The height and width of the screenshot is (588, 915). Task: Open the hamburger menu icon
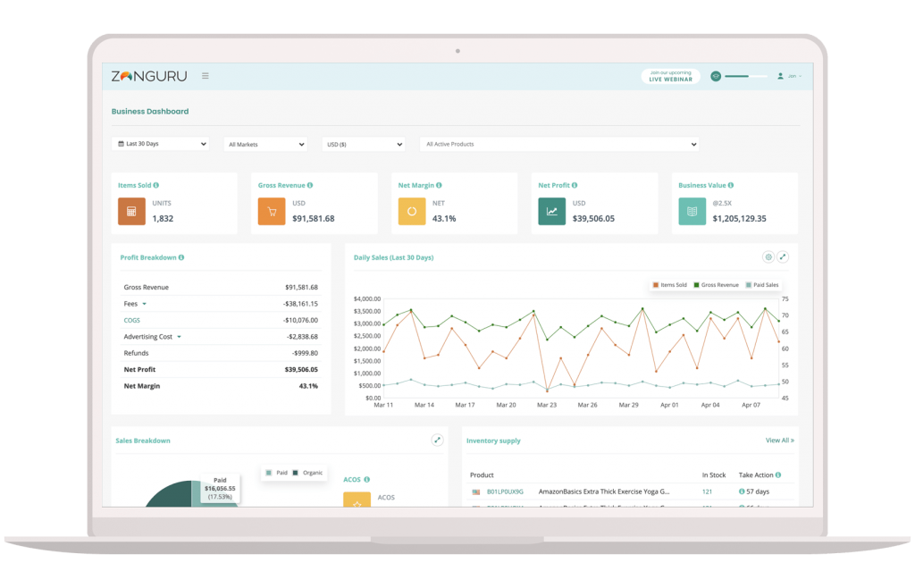point(206,76)
